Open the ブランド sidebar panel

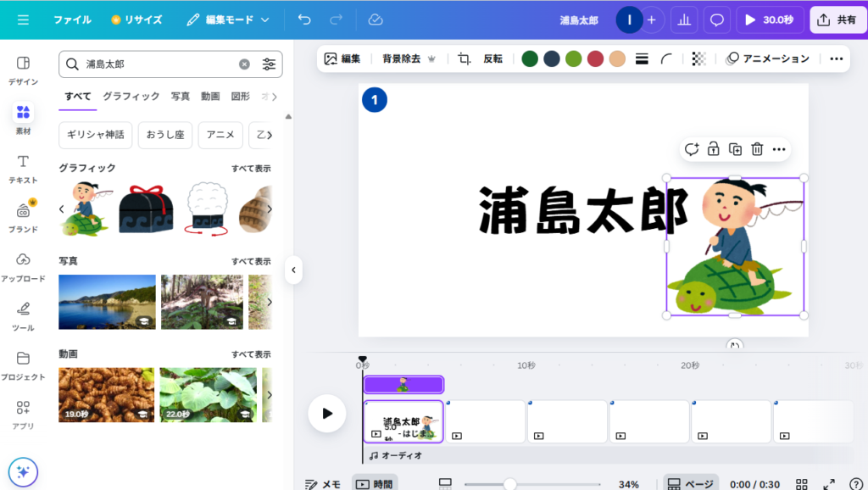[23, 218]
